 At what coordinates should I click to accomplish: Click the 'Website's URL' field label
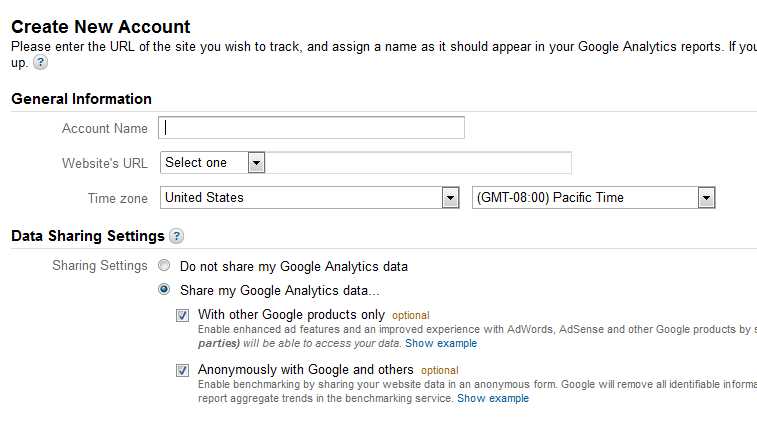105,163
